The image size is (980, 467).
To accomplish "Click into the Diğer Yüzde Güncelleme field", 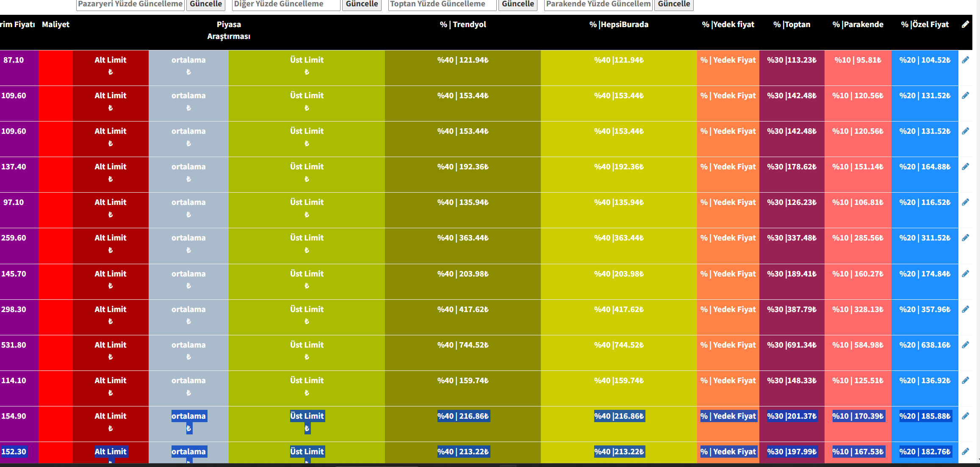I will pyautogui.click(x=286, y=4).
